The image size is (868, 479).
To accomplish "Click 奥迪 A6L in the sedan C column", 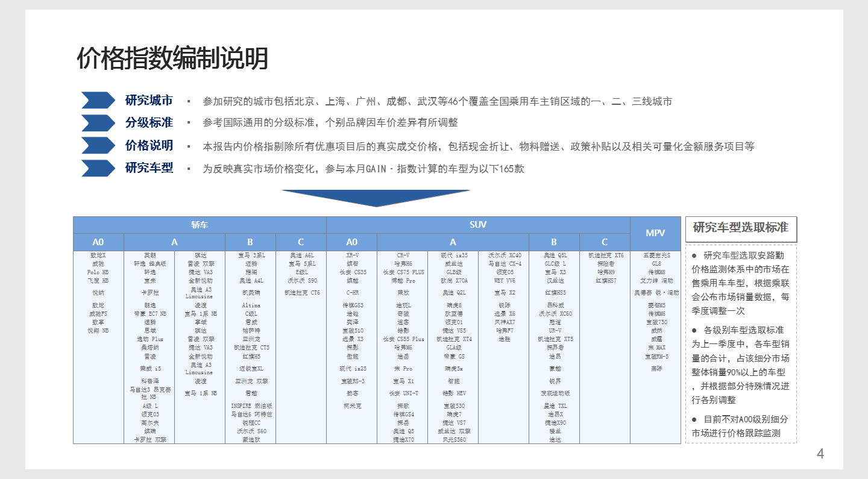I will tap(302, 255).
